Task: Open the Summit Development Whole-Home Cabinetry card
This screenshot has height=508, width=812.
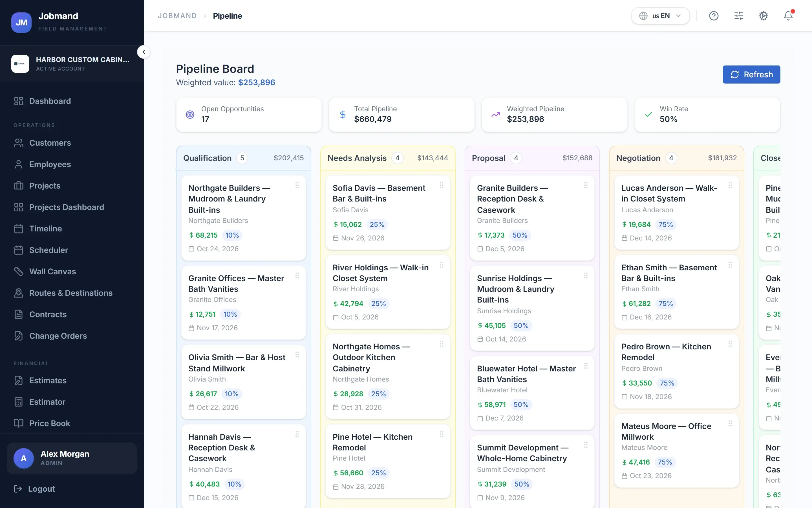Action: [x=532, y=472]
